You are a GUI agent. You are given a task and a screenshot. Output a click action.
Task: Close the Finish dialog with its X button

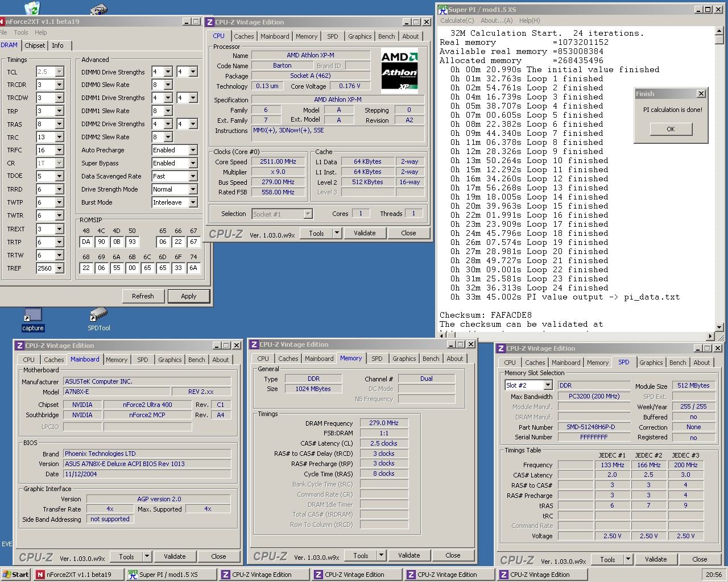(x=701, y=94)
